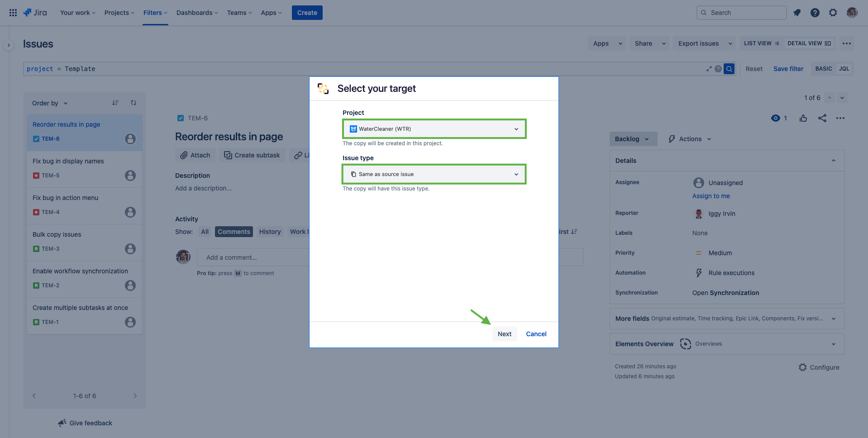Expand the Backlog status dropdown
Viewport: 868px width, 438px height.
[632, 139]
